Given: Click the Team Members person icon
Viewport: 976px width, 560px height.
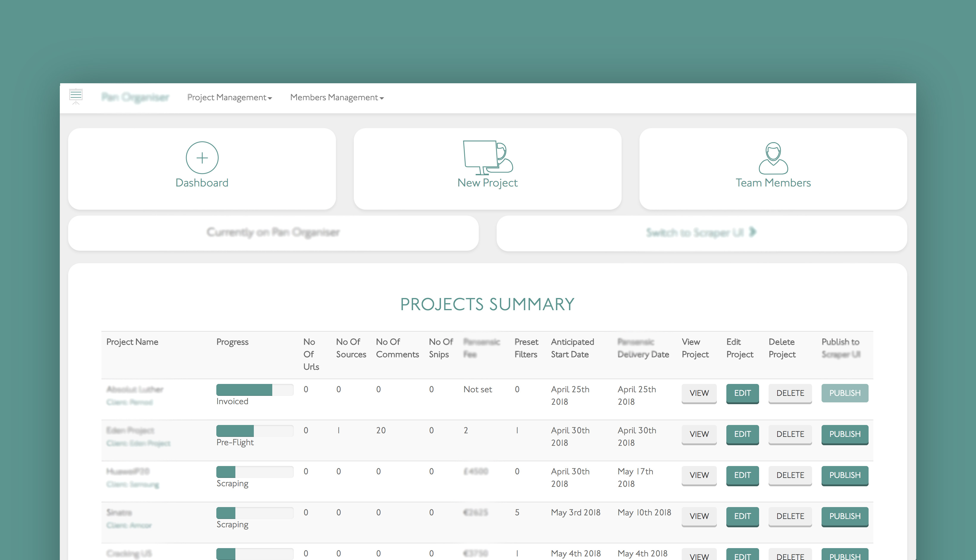Looking at the screenshot, I should 773,158.
